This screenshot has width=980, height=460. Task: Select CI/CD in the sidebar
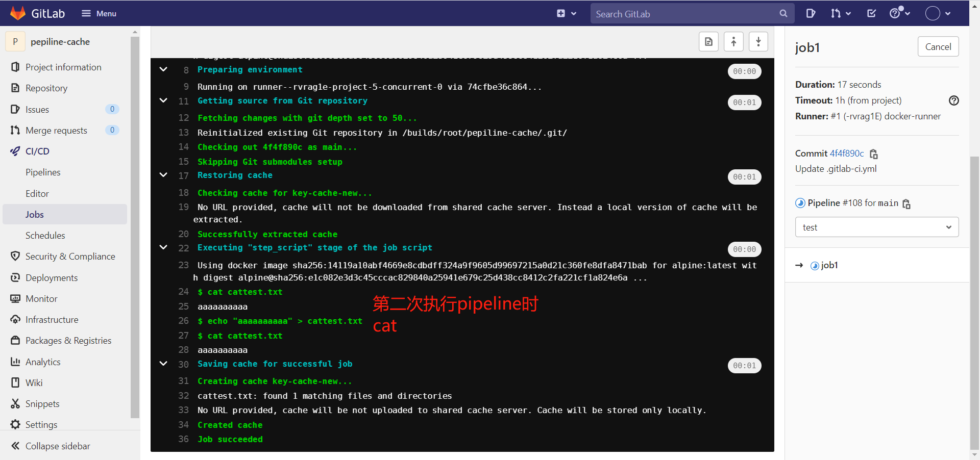36,151
